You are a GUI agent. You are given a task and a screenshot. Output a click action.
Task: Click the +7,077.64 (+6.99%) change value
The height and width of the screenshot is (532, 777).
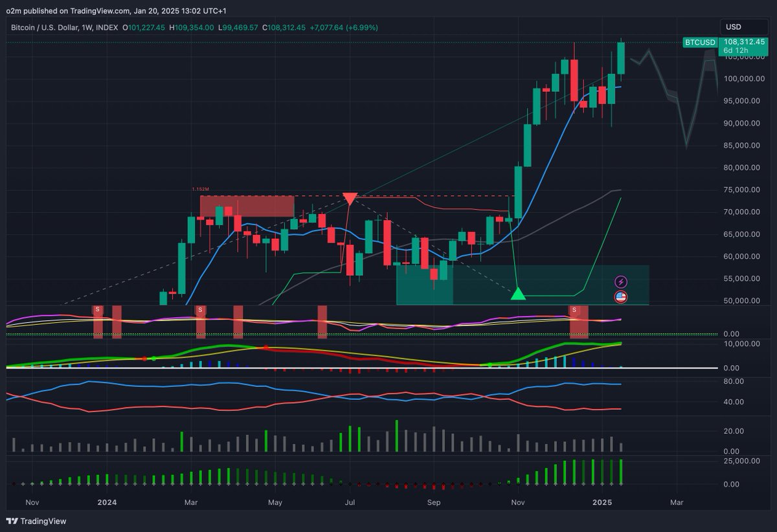click(x=344, y=27)
